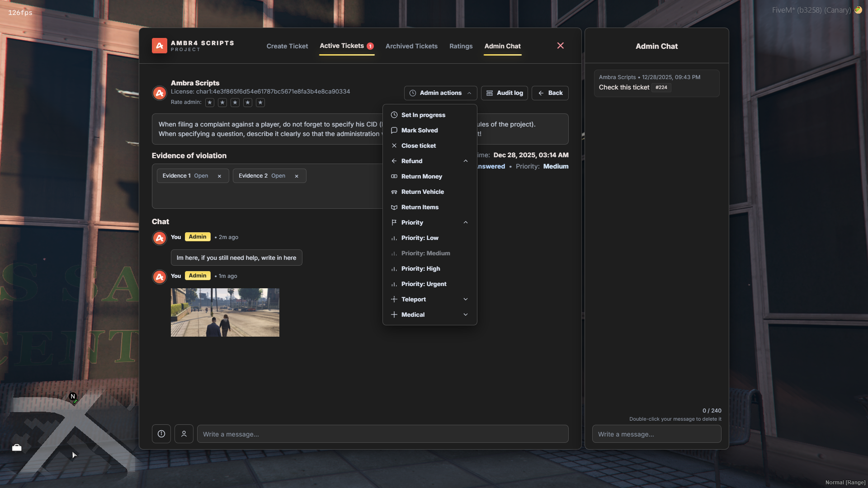Open the Admin actions dropdown
This screenshot has width=868, height=488.
tap(440, 93)
